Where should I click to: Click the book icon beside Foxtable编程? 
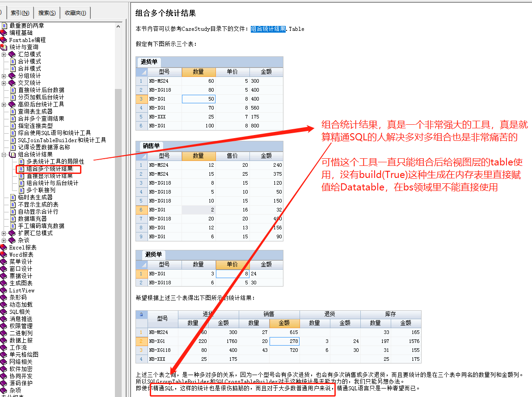4,40
